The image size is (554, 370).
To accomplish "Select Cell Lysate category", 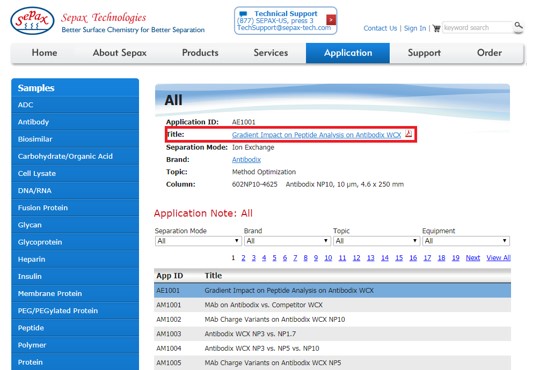I will 75,174.
